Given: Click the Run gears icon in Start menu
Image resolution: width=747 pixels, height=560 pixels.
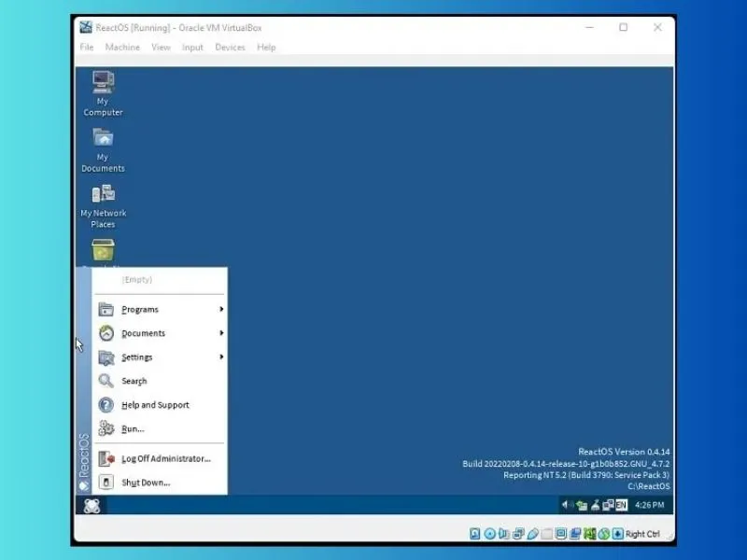Looking at the screenshot, I should 106,428.
